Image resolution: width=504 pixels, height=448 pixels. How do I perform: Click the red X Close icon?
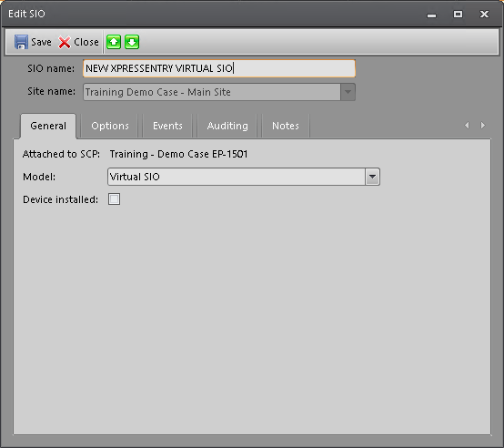coord(65,42)
